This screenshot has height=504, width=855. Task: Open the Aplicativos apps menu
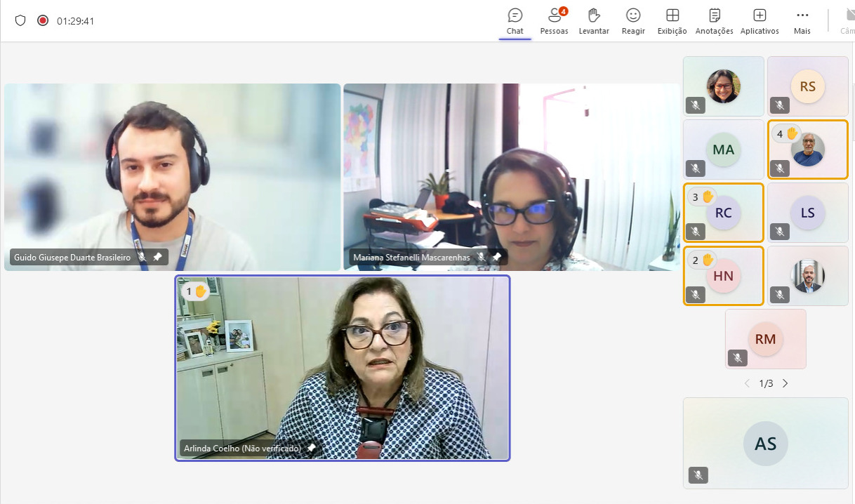click(760, 20)
